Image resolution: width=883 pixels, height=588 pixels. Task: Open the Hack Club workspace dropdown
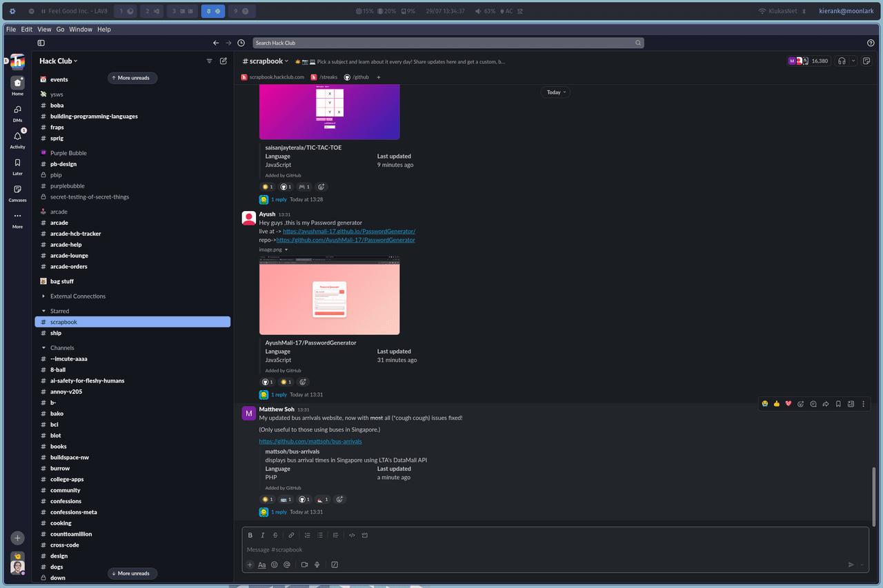point(59,61)
